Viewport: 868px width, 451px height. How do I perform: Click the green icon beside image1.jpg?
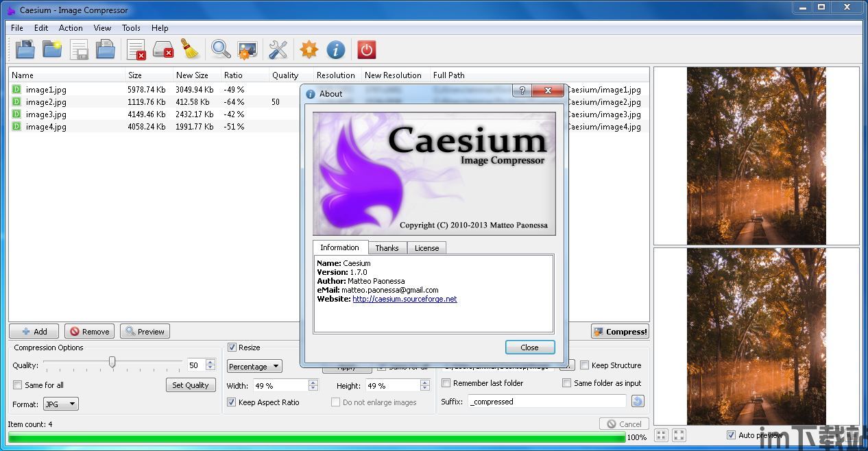pos(16,89)
